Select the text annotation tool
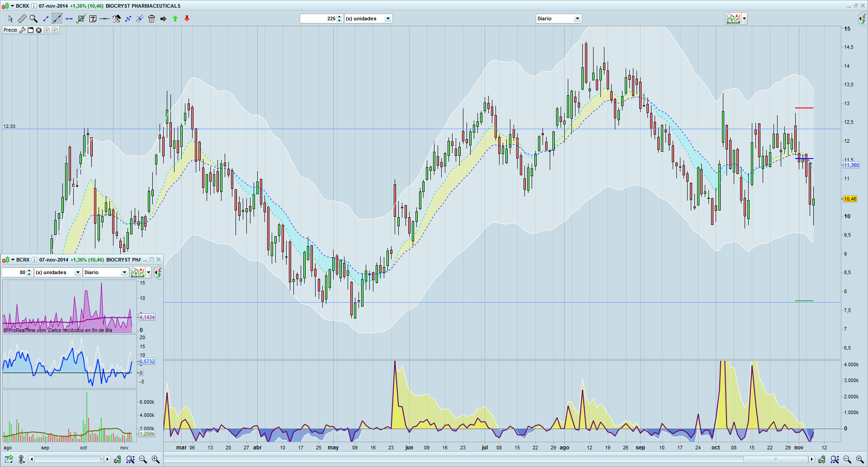Screen dimensions: 868x467 93,19
